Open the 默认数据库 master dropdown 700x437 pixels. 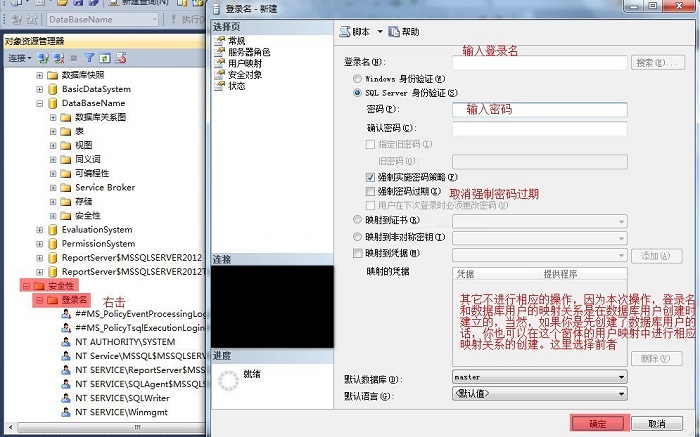point(540,377)
